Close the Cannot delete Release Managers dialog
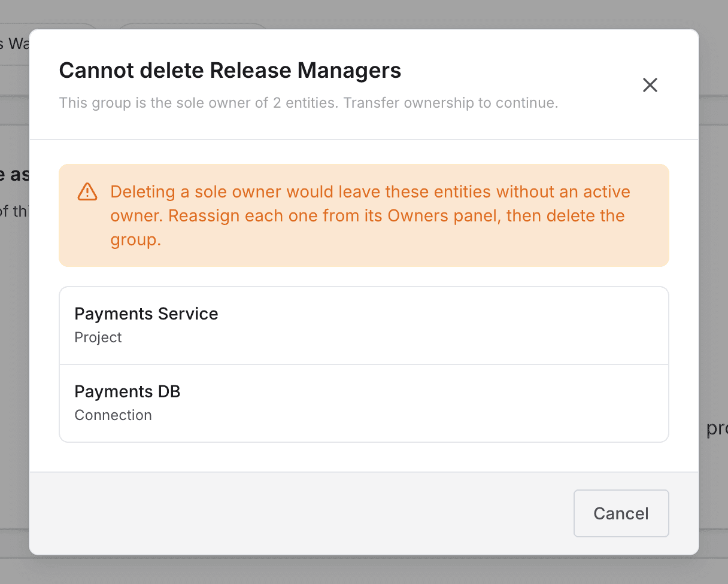The height and width of the screenshot is (584, 728). pyautogui.click(x=650, y=85)
